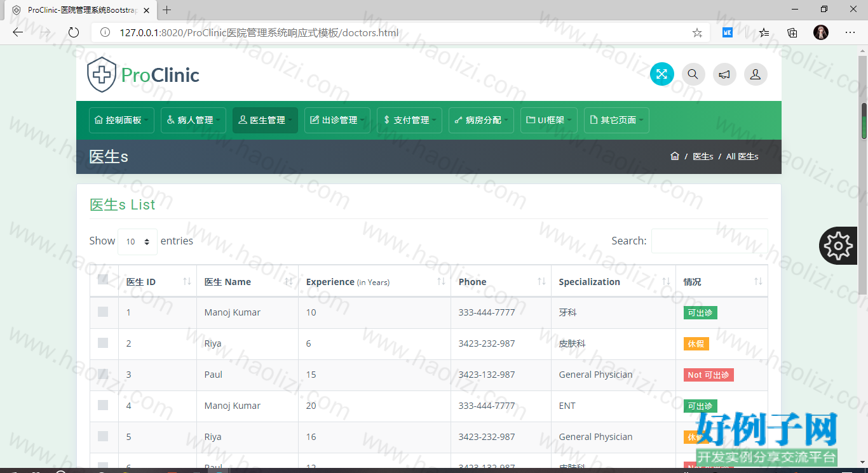The width and height of the screenshot is (868, 473).
Task: Click the browser profile avatar
Action: [x=821, y=32]
